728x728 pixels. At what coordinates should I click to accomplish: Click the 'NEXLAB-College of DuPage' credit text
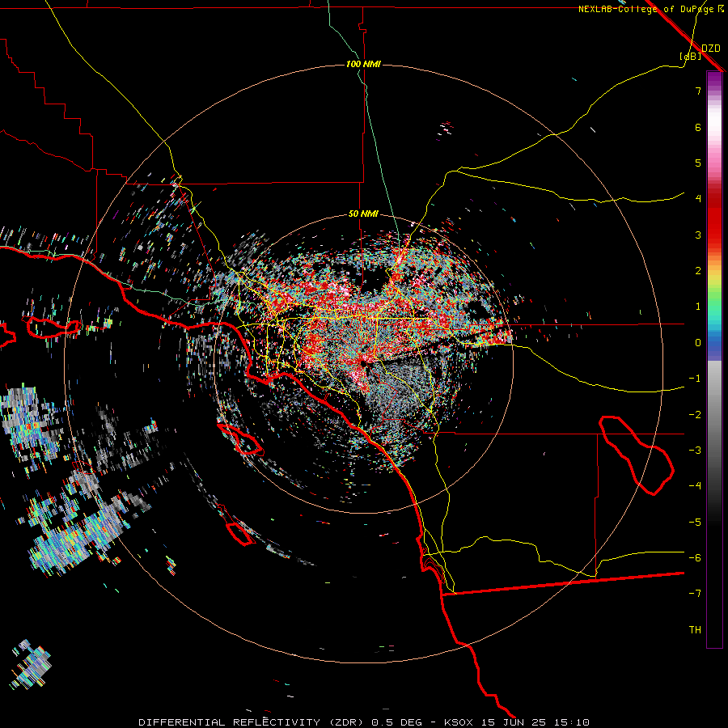tap(647, 9)
